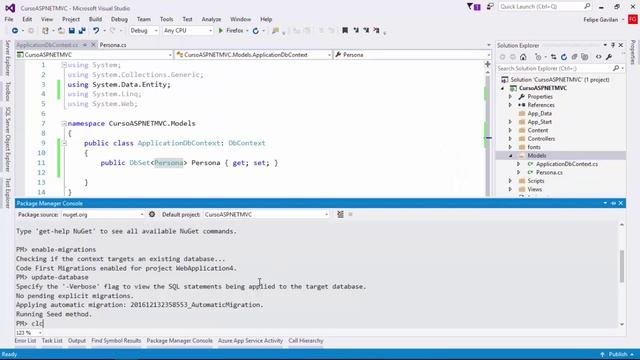
Task: Focus the Quick Launch search box
Action: (x=545, y=7)
